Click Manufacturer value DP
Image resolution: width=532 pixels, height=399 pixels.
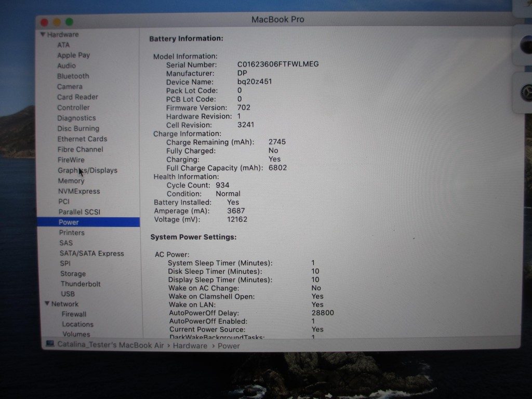click(242, 73)
